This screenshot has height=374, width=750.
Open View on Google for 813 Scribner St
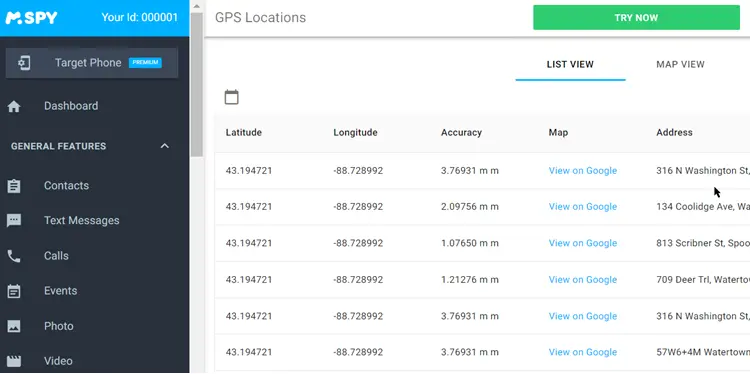point(583,243)
